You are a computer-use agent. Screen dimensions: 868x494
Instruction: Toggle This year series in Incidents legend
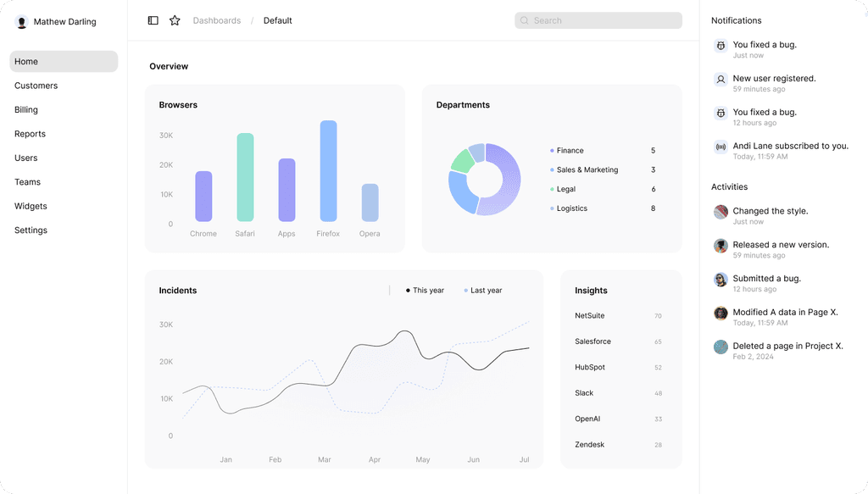pos(426,291)
